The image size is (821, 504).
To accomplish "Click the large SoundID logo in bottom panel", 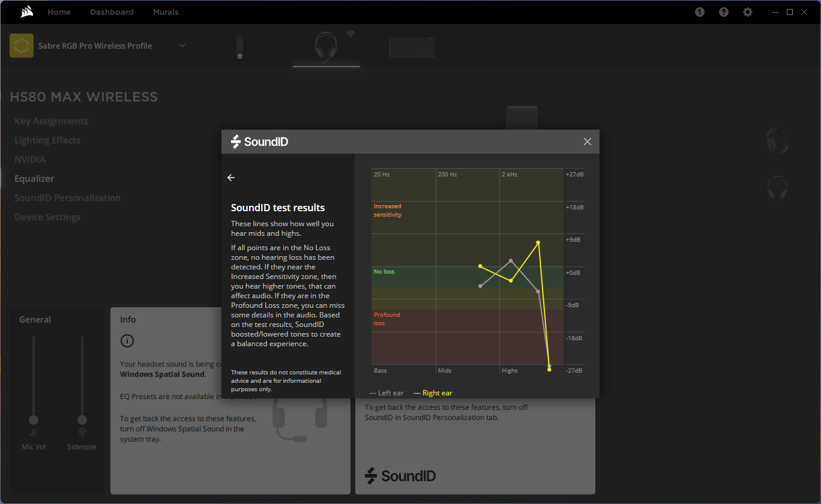I will (x=400, y=476).
